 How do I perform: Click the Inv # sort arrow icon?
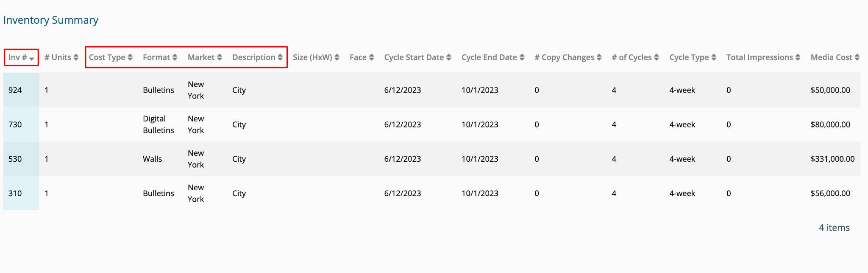pos(32,58)
